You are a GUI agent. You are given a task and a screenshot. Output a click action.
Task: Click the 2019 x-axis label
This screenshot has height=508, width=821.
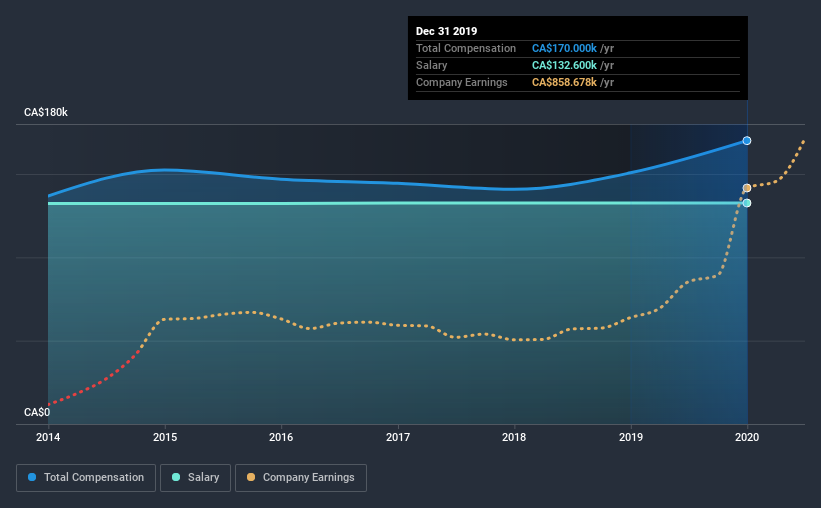(x=631, y=437)
